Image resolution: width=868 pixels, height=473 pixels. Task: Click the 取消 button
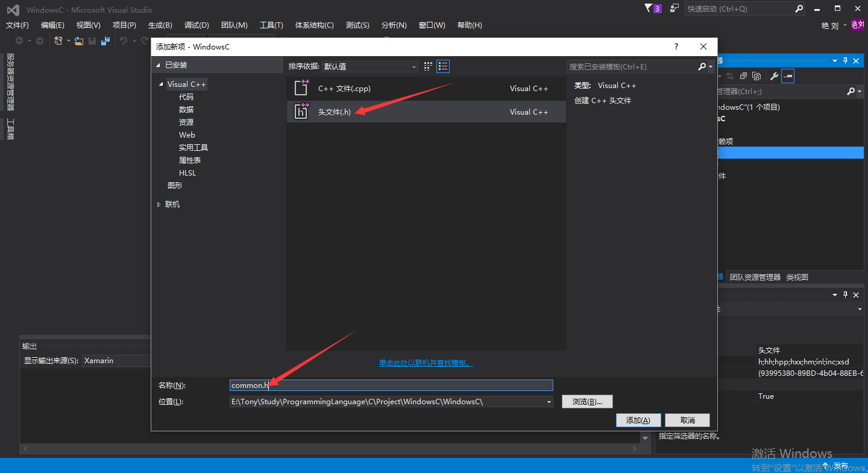pyautogui.click(x=688, y=420)
